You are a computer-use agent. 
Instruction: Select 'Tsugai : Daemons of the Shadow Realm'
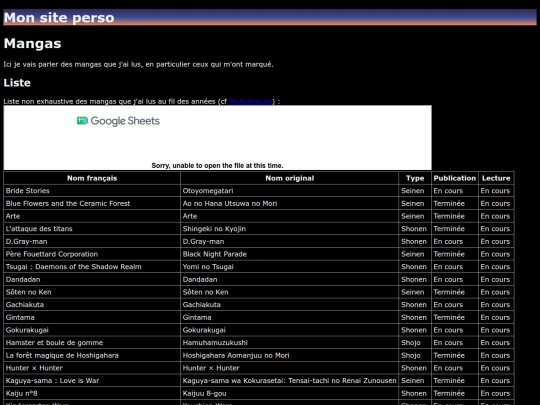coord(92,267)
